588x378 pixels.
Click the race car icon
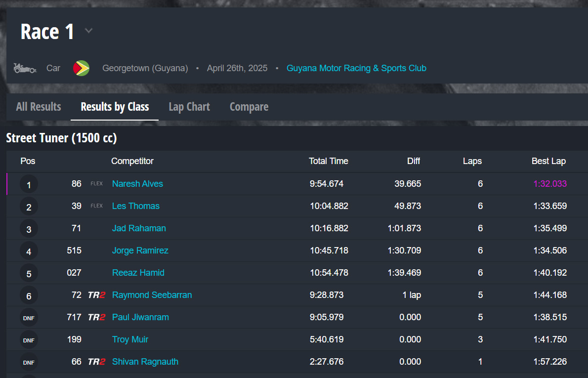[x=25, y=68]
